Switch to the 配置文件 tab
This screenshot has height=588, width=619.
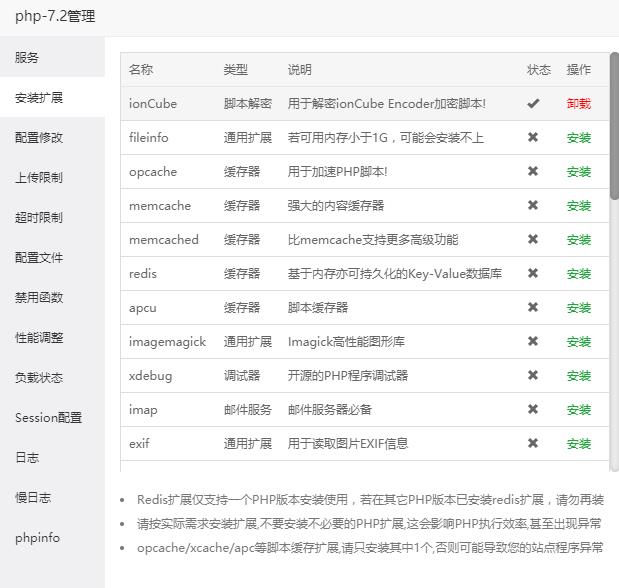coord(52,257)
